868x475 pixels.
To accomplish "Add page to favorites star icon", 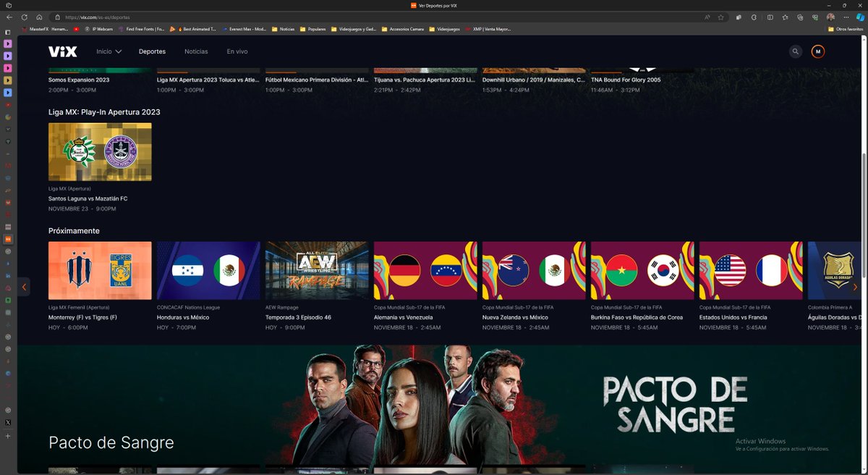I will click(x=720, y=17).
